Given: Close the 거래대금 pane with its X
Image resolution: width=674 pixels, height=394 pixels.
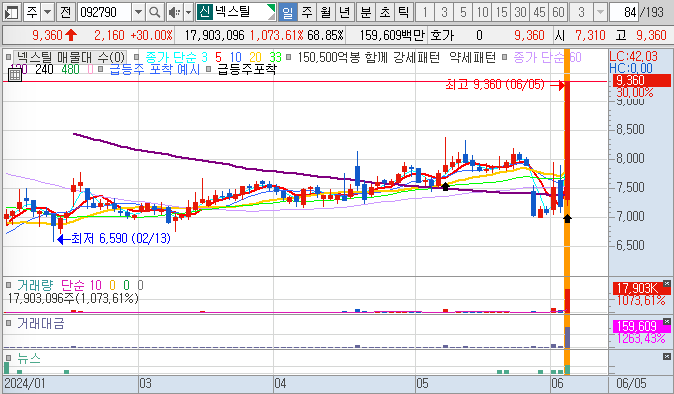Looking at the screenshot, I should (667, 321).
